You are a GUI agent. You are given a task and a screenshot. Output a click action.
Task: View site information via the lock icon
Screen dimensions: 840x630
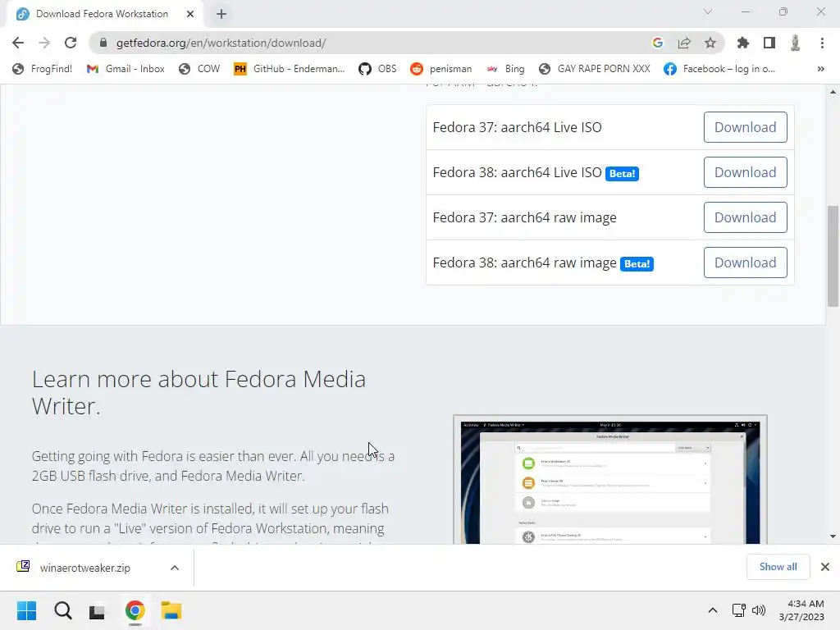[x=103, y=43]
